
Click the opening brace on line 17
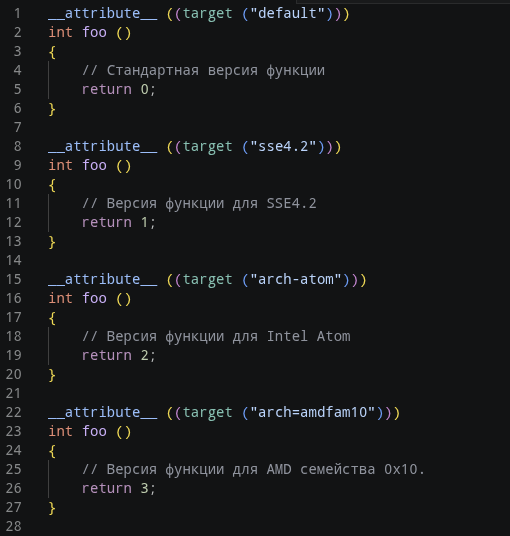coord(52,318)
